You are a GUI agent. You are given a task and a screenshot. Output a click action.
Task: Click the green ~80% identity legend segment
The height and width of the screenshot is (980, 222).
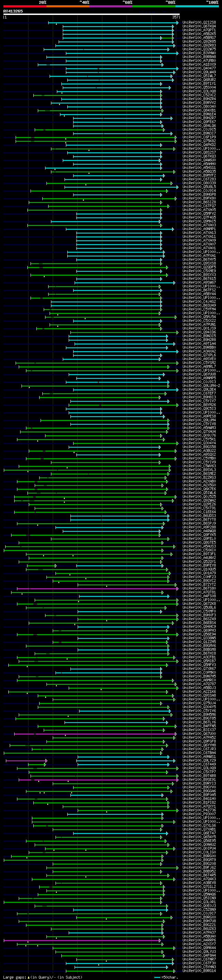(154, 6)
